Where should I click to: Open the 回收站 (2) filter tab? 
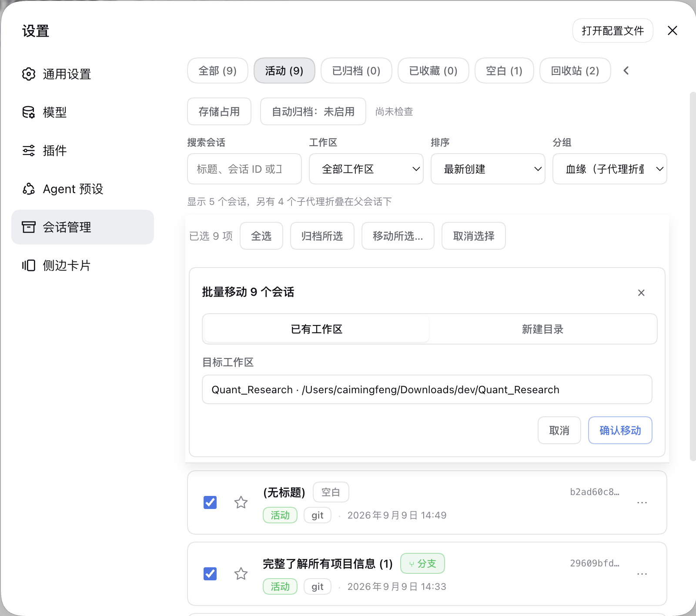point(575,70)
